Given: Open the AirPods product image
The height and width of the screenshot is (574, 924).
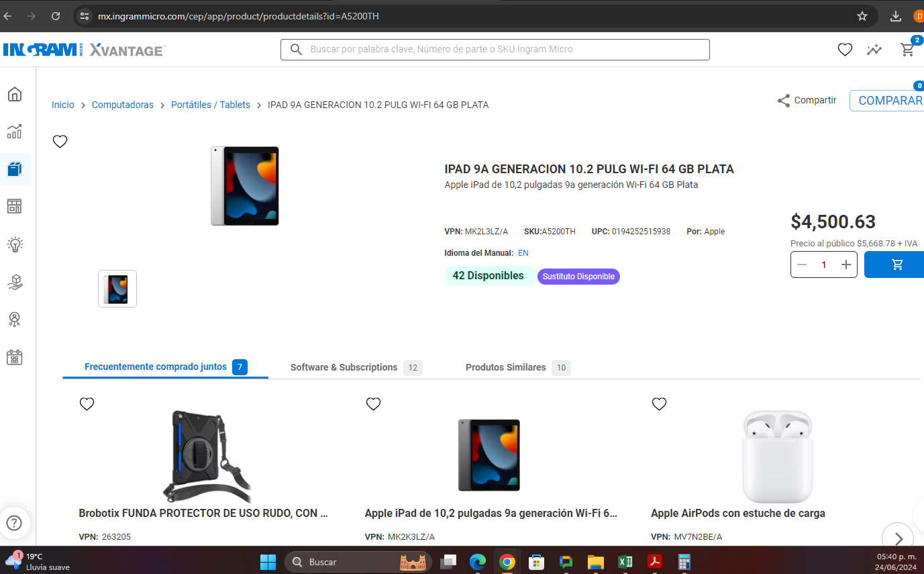Looking at the screenshot, I should tap(777, 457).
